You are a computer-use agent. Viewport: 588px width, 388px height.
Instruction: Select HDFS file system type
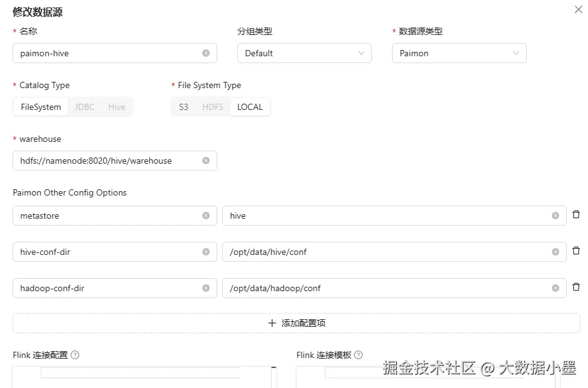coord(213,107)
